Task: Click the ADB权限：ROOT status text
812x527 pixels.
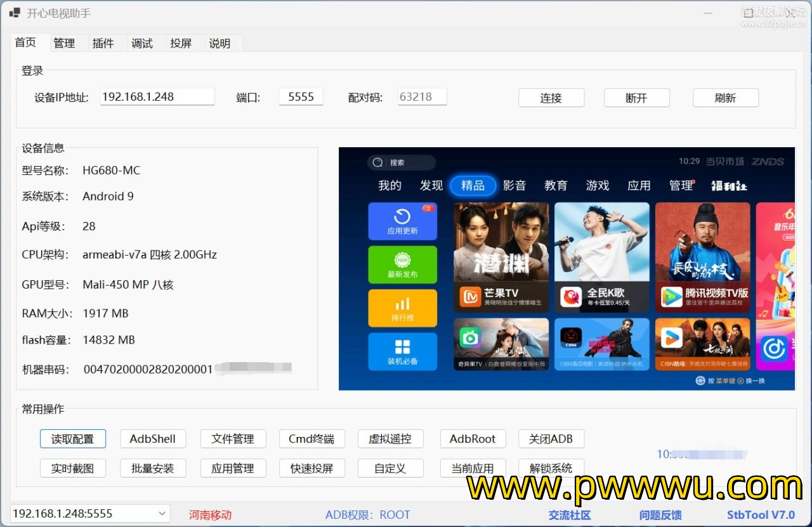Action: pos(368,515)
